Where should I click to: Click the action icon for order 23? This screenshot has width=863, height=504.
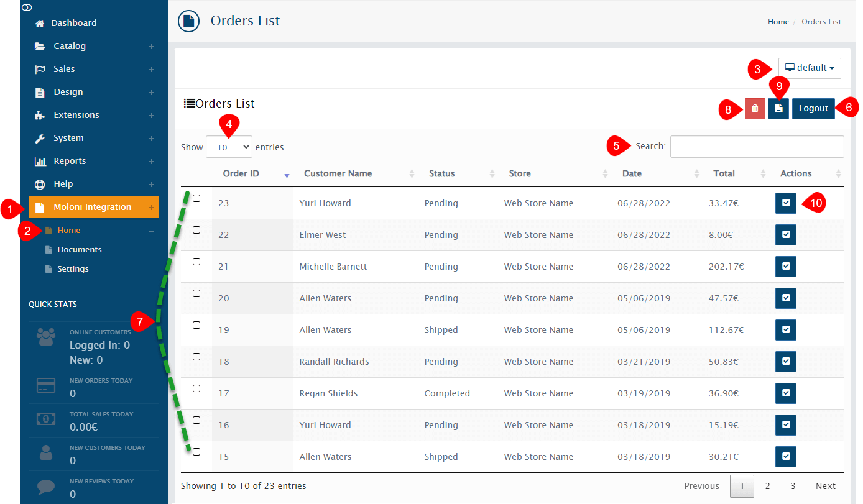pos(785,203)
